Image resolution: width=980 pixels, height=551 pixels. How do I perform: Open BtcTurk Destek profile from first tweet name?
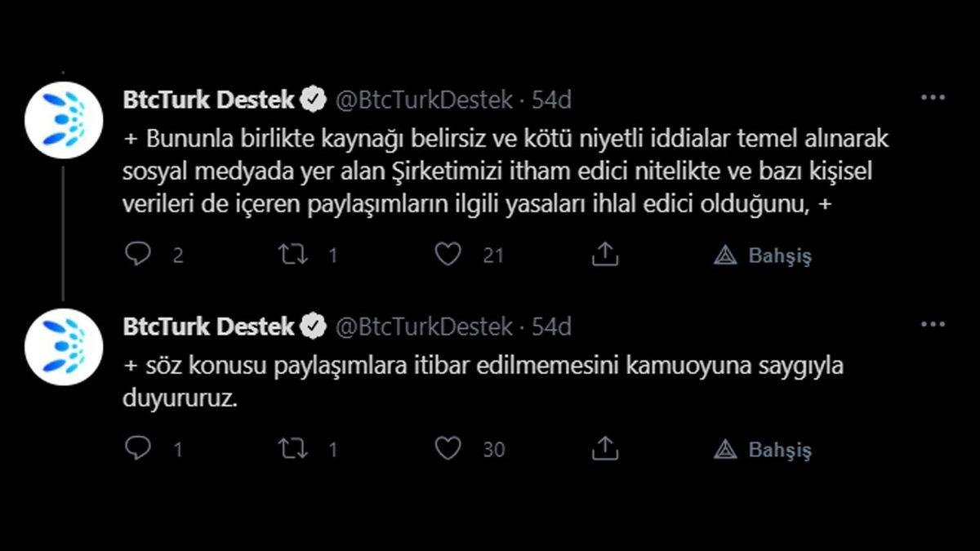point(211,99)
